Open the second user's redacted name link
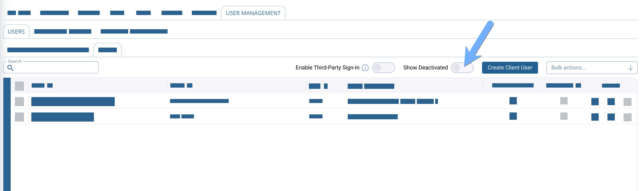 coord(62,117)
